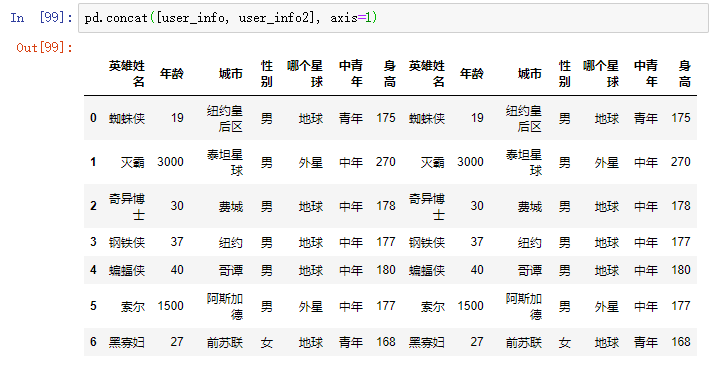Image resolution: width=722 pixels, height=365 pixels.
Task: Select the right 身高 column header
Action: 685,74
